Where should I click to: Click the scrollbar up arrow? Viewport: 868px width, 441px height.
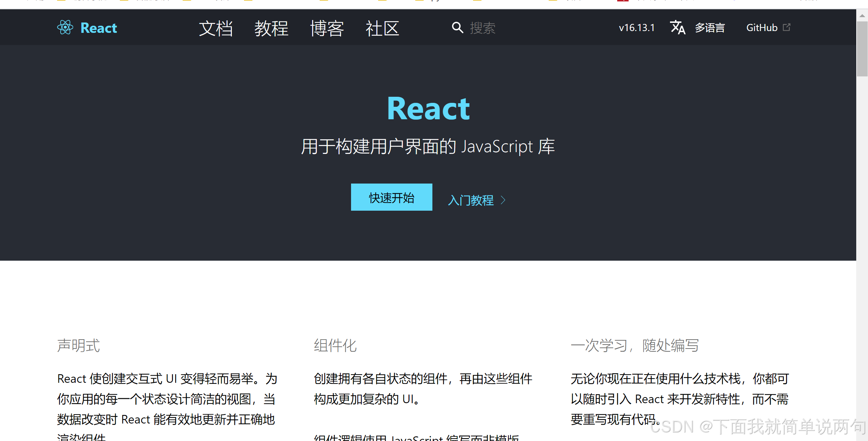(862, 16)
